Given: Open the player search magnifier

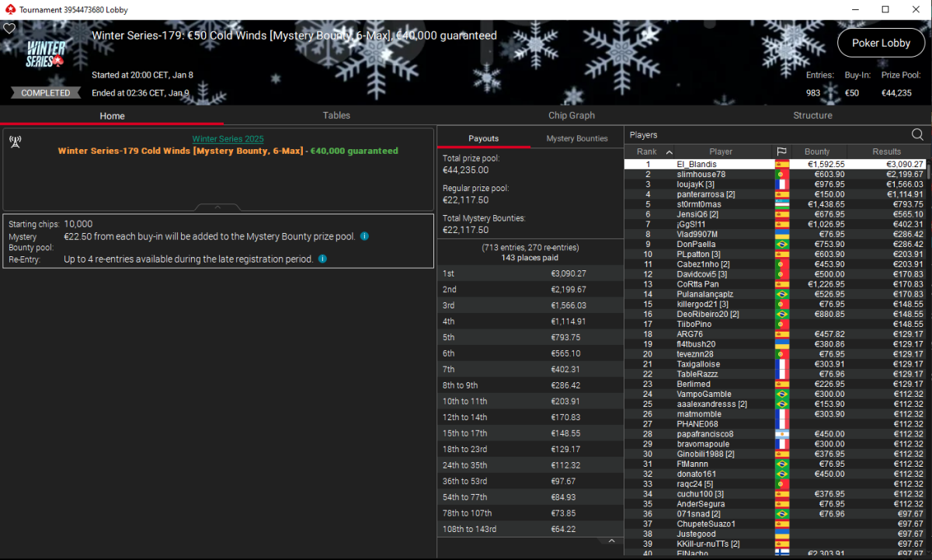Looking at the screenshot, I should pos(917,134).
